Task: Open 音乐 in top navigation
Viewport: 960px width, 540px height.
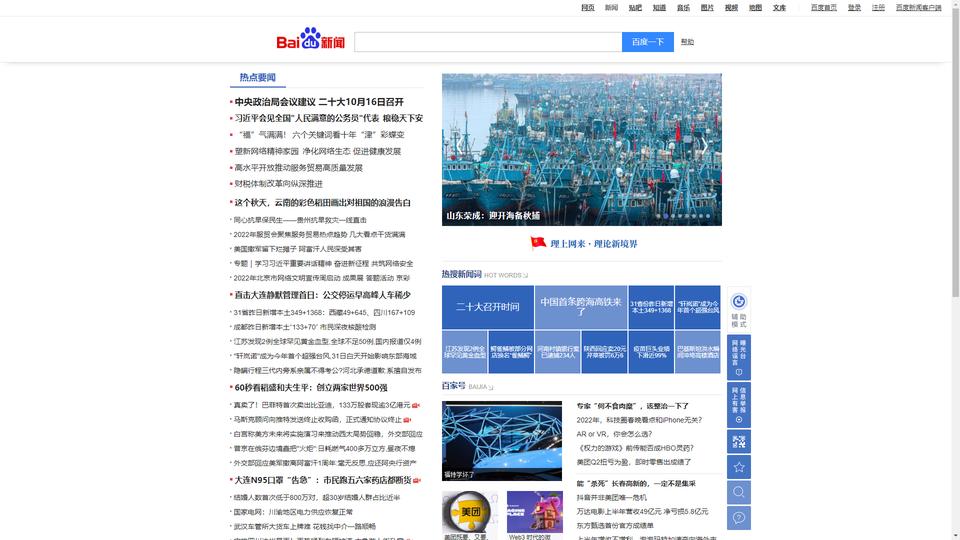Action: [683, 8]
